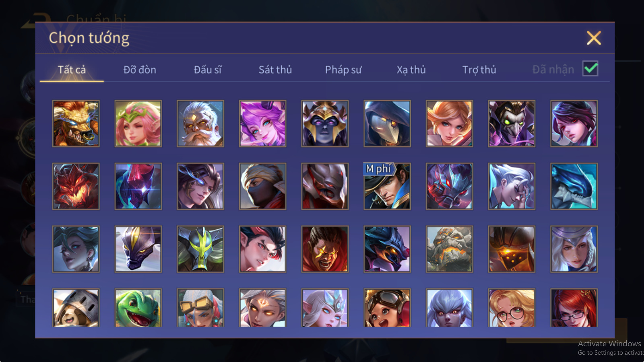Pick the blue shark-like monster hero
This screenshot has width=644, height=362.
[574, 186]
